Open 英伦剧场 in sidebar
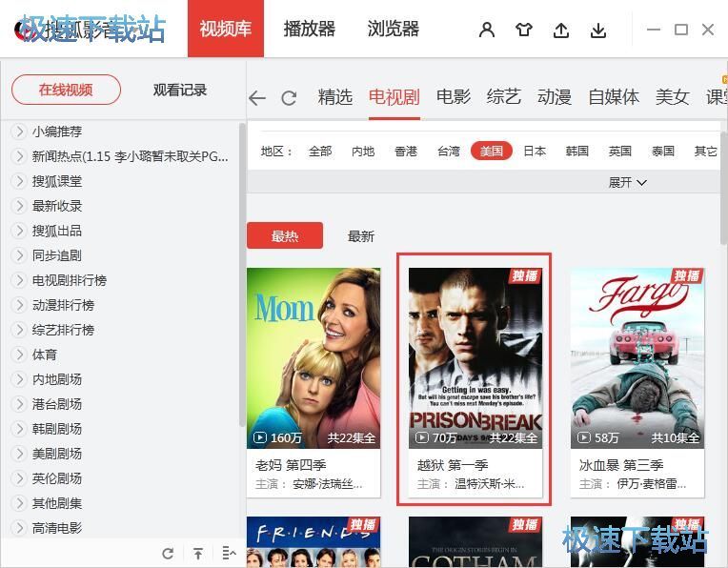 pyautogui.click(x=56, y=477)
